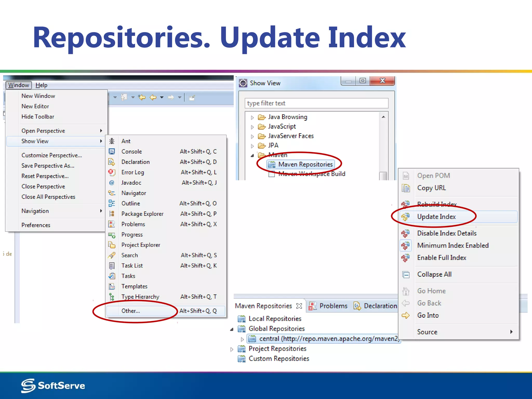The height and width of the screenshot is (399, 532).
Task: Click the Tasks view icon
Action: (x=112, y=276)
